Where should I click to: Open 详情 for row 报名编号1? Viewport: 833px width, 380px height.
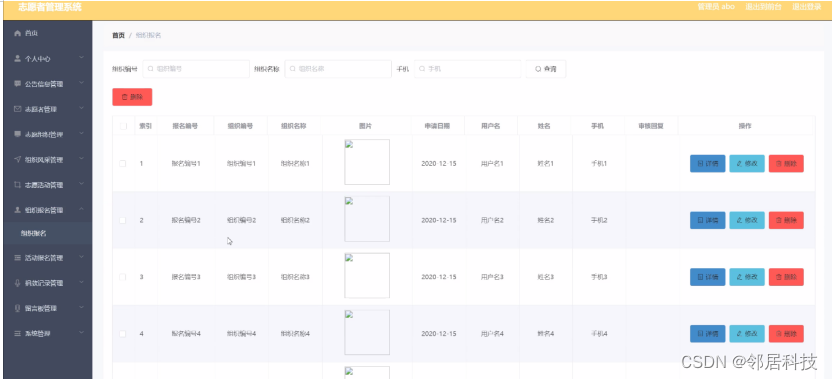tap(707, 164)
